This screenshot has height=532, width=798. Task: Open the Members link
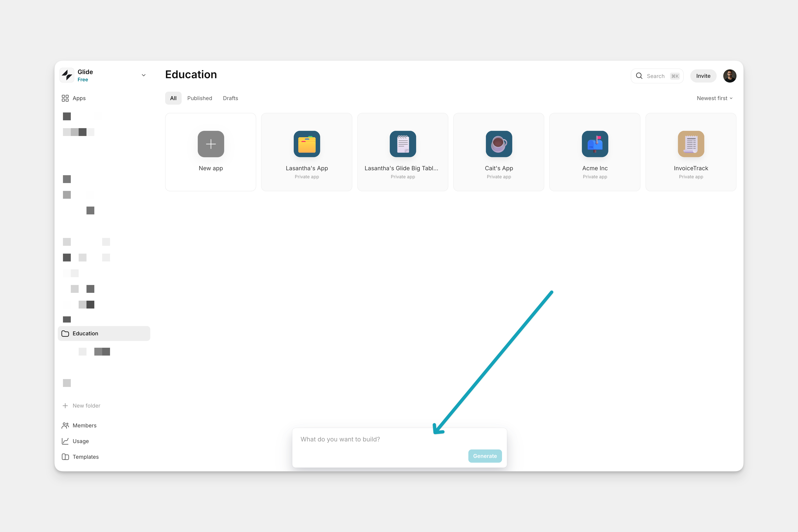(x=84, y=426)
